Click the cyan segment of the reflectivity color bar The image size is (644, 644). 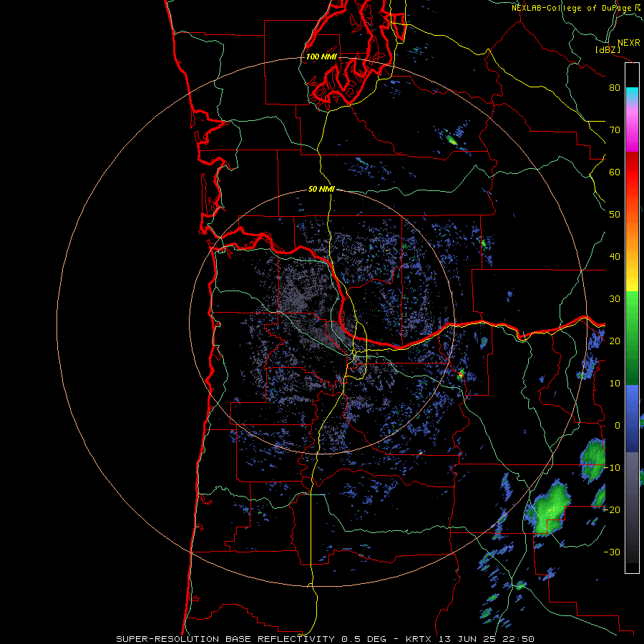(x=632, y=94)
